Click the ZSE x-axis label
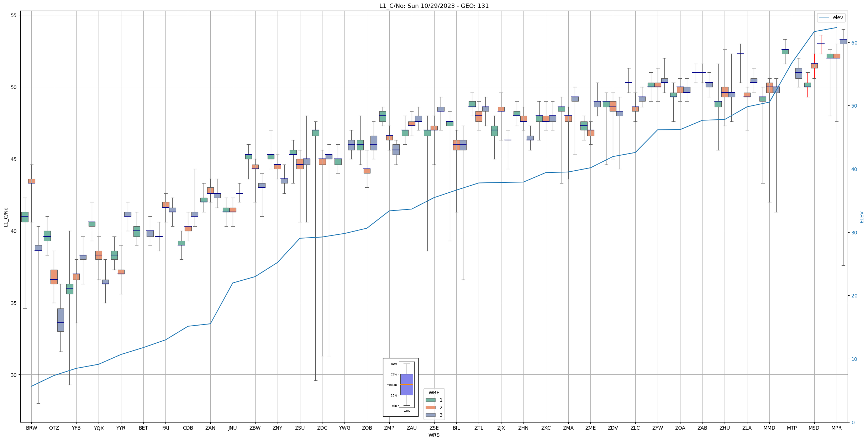The width and height of the screenshot is (868, 441). click(x=434, y=428)
